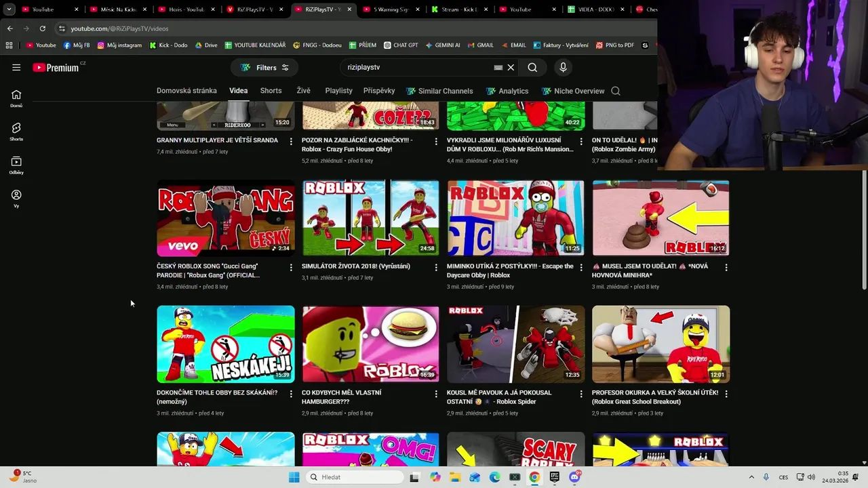868x488 pixels.
Task: Open options for SIMULÁTOR ŽIVOTA 2018 video
Action: tap(436, 267)
